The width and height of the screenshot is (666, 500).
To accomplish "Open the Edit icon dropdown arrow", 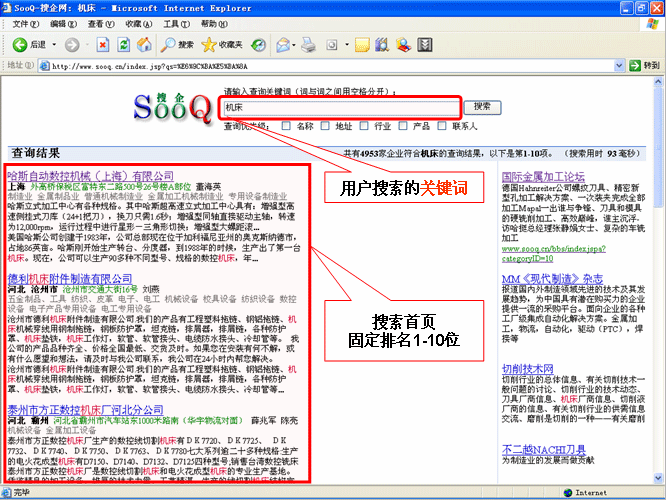I will pos(347,45).
